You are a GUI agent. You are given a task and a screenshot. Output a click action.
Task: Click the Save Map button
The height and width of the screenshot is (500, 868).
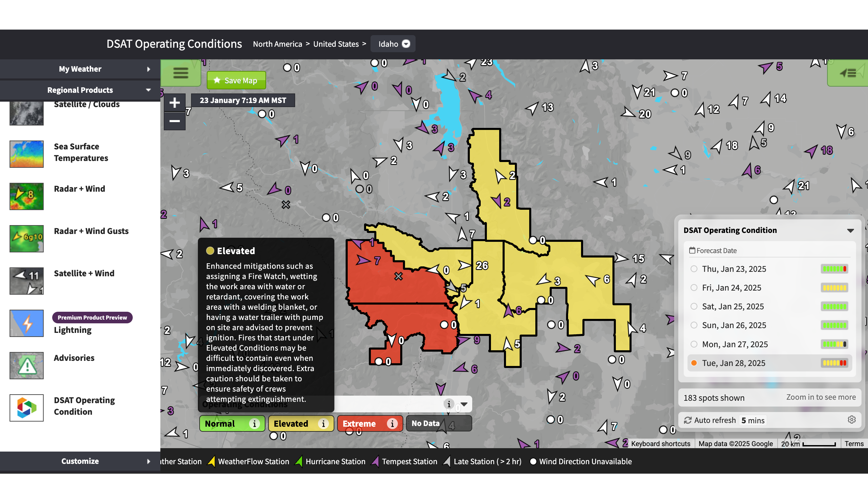[x=236, y=80]
